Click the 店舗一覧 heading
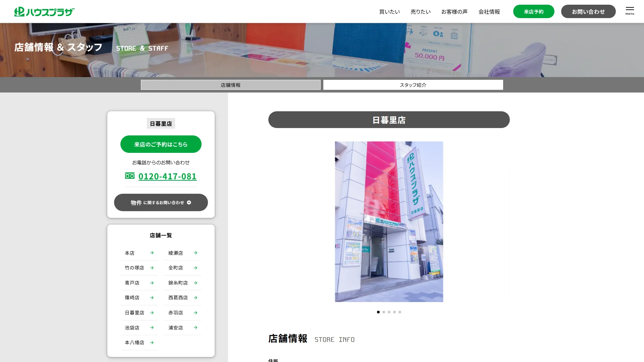The width and height of the screenshot is (644, 362). (161, 235)
